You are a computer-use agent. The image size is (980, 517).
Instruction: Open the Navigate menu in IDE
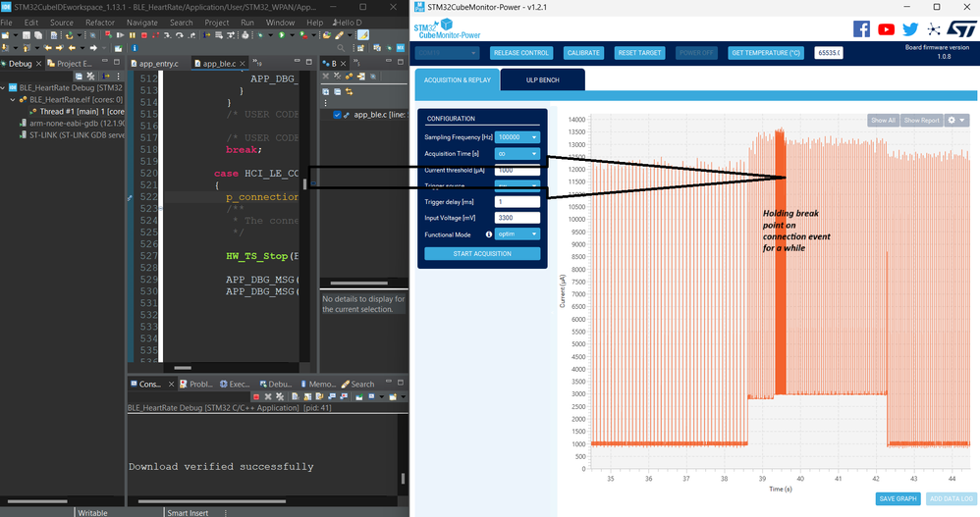[141, 23]
